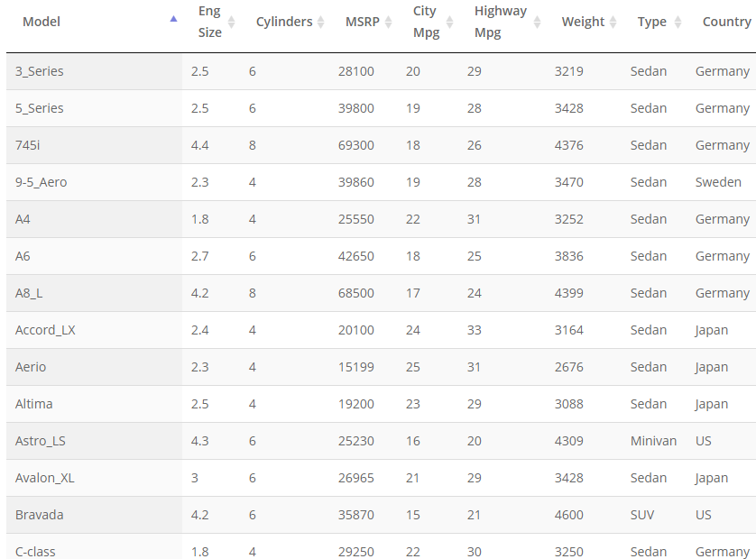Screen dimensions: 756x559
Task: Click MSRP value 25550
Action: (x=355, y=219)
